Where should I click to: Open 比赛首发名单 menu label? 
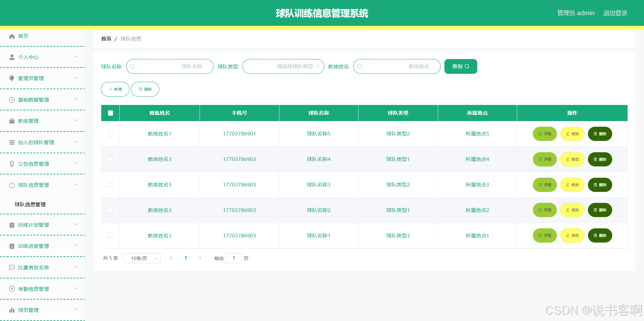tap(34, 268)
